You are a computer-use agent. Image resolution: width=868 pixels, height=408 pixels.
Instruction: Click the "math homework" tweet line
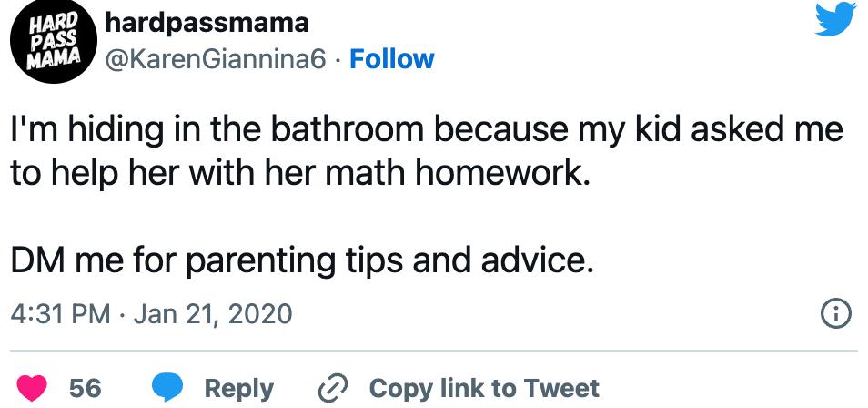(x=300, y=173)
